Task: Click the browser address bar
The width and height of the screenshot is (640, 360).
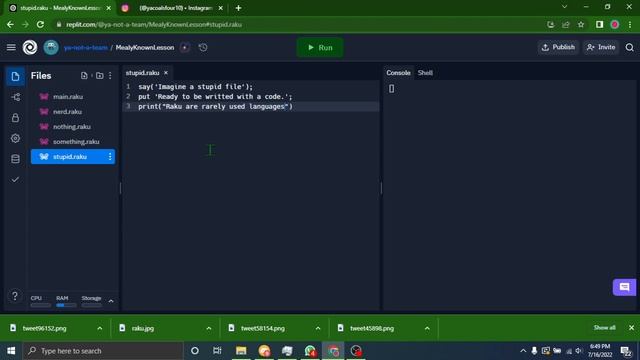Action: [298, 24]
